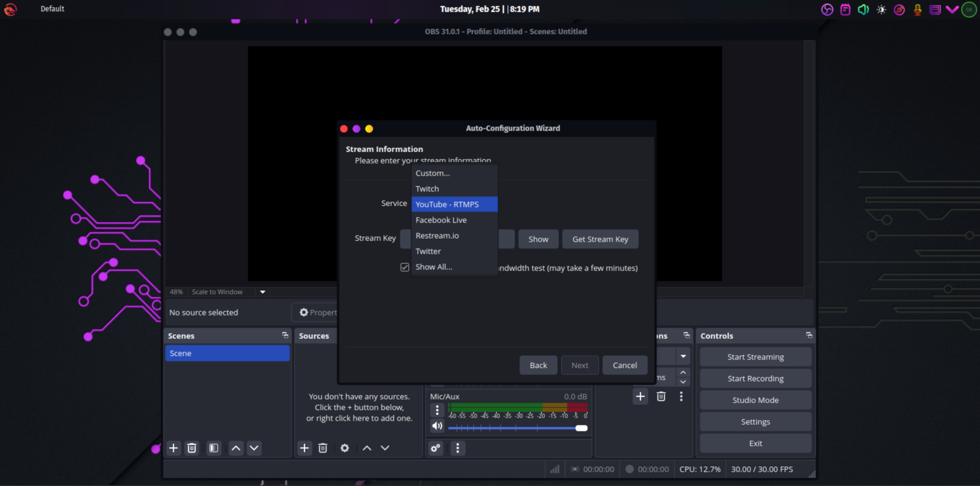Open advanced audio properties gear icon
Screen dimensions: 980x486
[435, 448]
